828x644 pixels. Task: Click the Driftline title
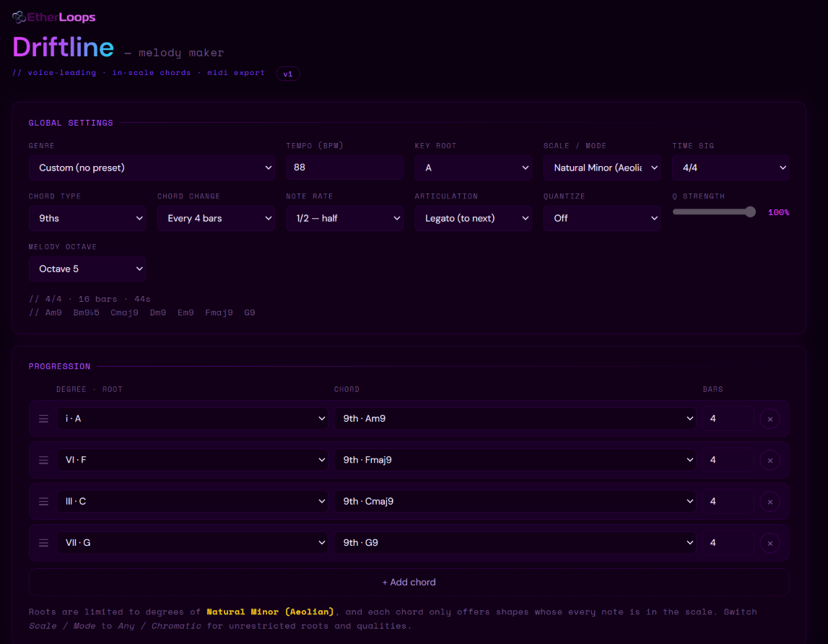tap(64, 48)
